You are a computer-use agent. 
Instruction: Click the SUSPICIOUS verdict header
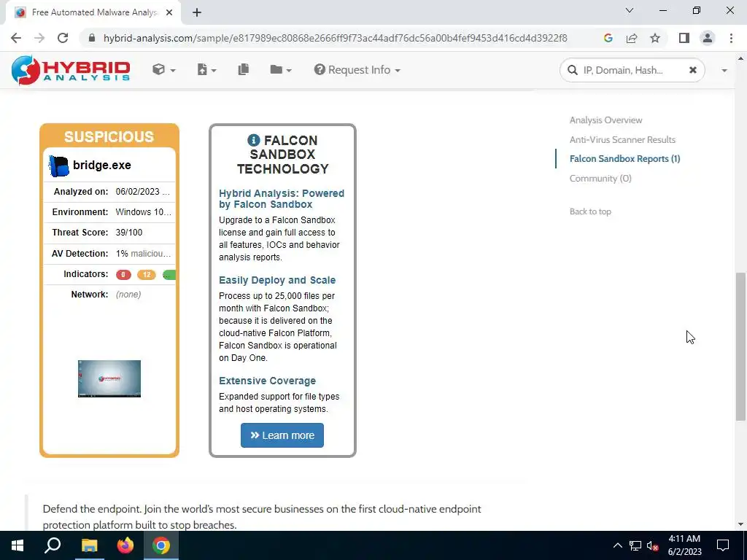click(x=109, y=136)
